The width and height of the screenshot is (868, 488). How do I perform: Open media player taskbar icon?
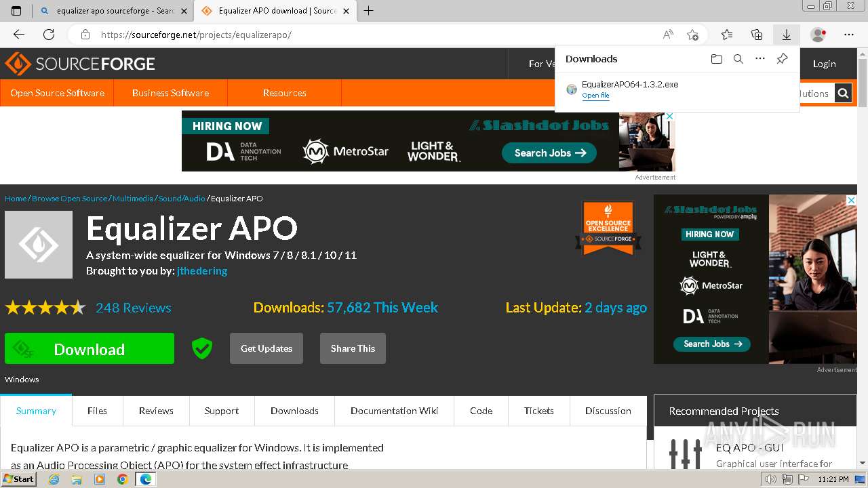tap(100, 479)
